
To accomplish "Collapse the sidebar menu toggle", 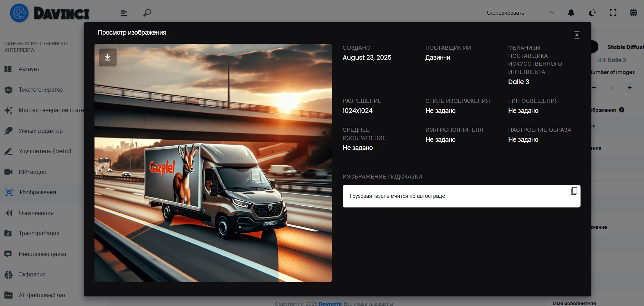I will pyautogui.click(x=124, y=13).
